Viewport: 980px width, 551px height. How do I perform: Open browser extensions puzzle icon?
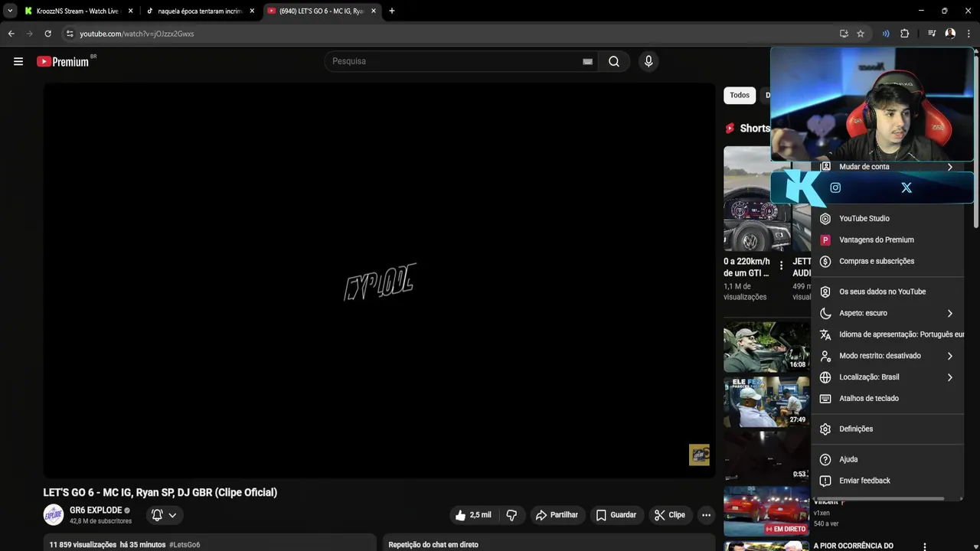click(x=904, y=34)
